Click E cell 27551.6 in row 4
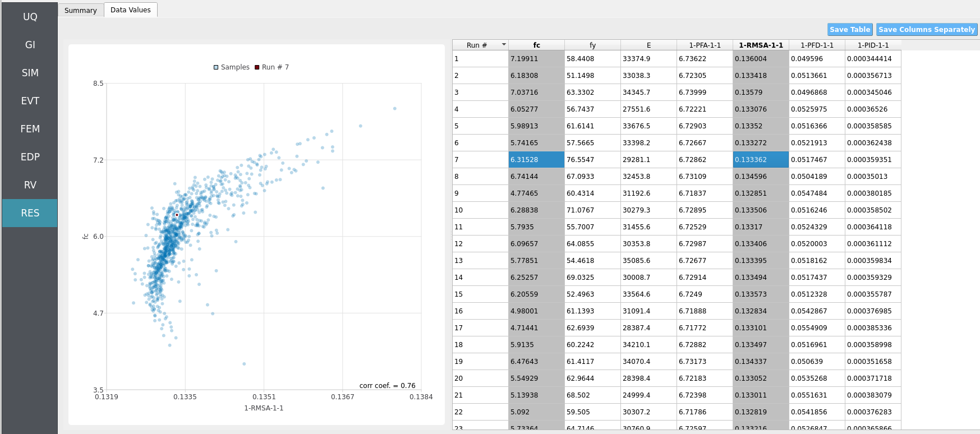 point(648,109)
